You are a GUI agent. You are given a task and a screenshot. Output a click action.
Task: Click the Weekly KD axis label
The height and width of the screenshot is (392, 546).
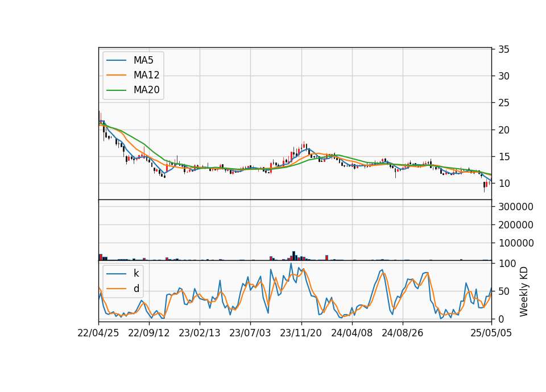524,291
